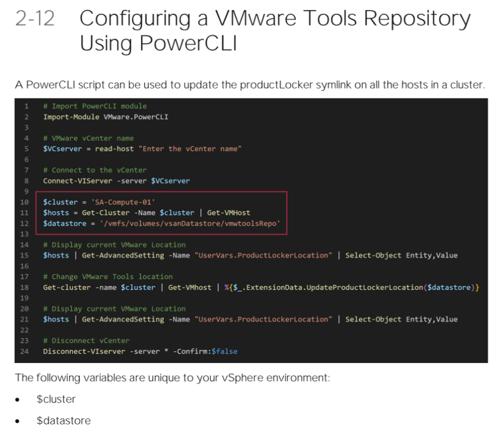Click the sentence "The following variables are unique"
This screenshot has height=426, width=504.
(x=172, y=378)
